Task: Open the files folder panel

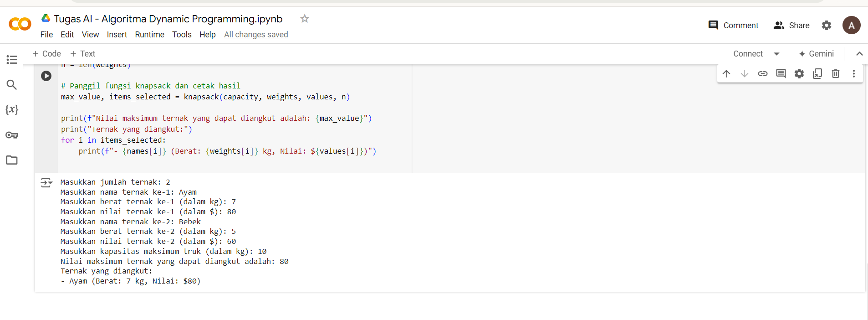Action: coord(12,160)
